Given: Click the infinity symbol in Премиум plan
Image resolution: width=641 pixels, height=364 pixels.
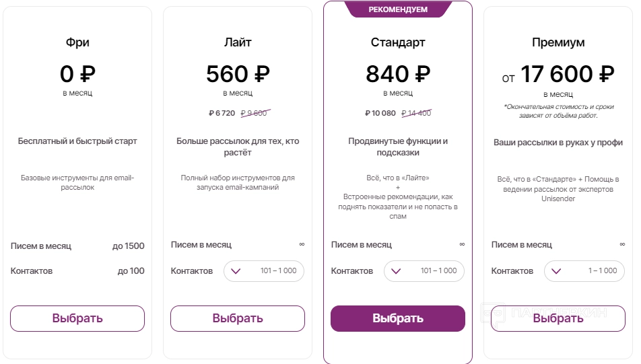Looking at the screenshot, I should (x=622, y=244).
